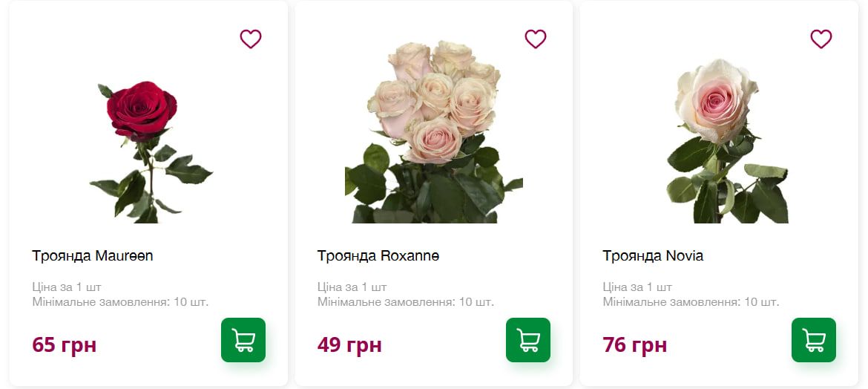
Task: Click Roxanne's 'Мінімальне замовлення: 10 шт.' line
Action: [406, 302]
